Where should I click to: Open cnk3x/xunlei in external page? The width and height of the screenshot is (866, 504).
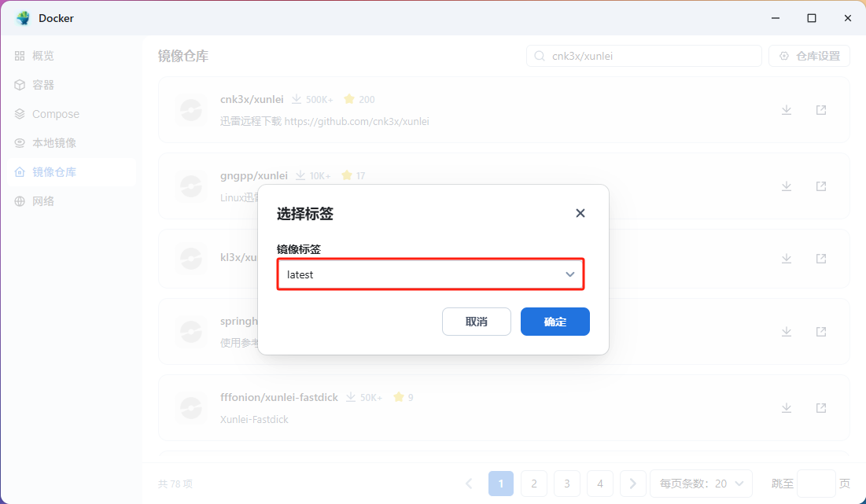point(821,110)
